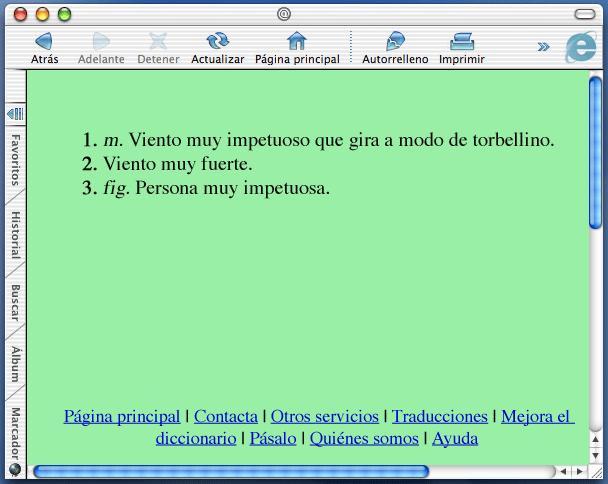
Task: Toggle the toolbar with top-right pill button
Action: click(585, 13)
